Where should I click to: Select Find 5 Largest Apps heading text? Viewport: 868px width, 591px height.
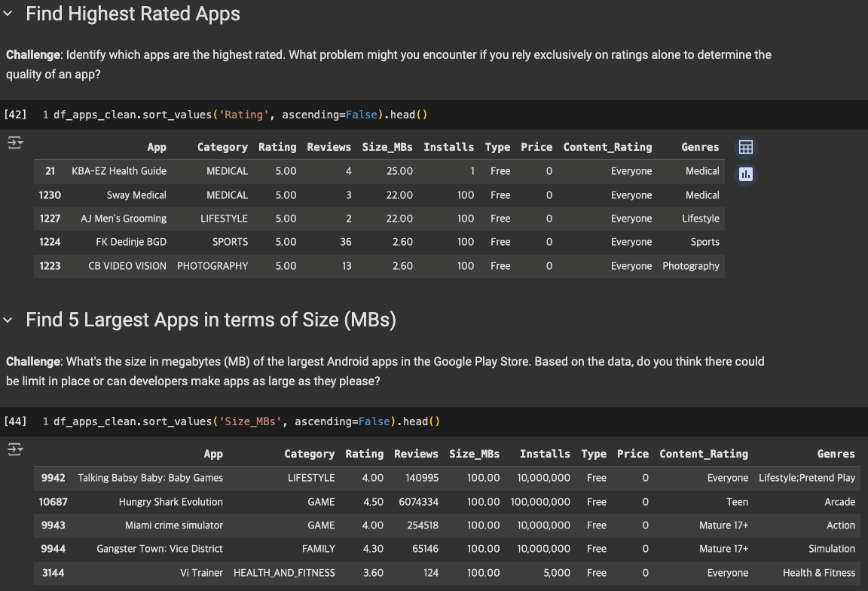click(x=211, y=320)
